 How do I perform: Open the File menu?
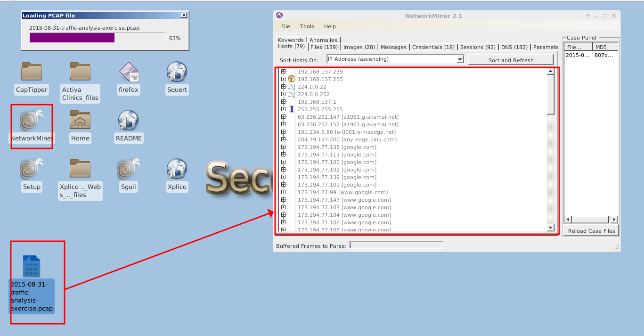click(285, 26)
